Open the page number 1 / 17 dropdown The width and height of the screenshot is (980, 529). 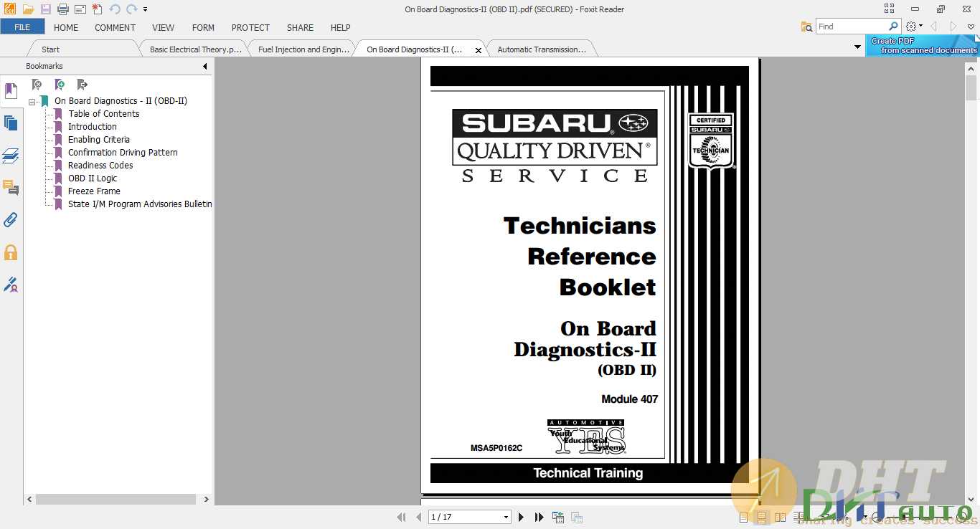506,517
